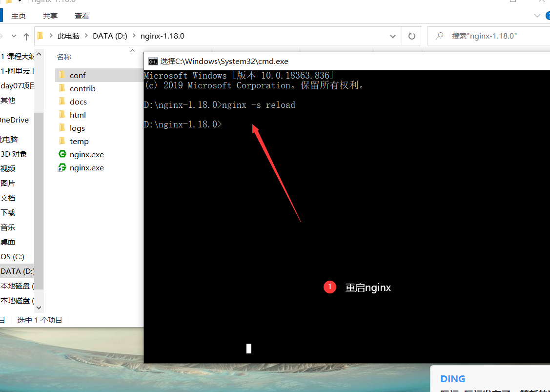This screenshot has height=392, width=550.
Task: Select 1-阿里云 in navigation pane
Action: [x=17, y=71]
